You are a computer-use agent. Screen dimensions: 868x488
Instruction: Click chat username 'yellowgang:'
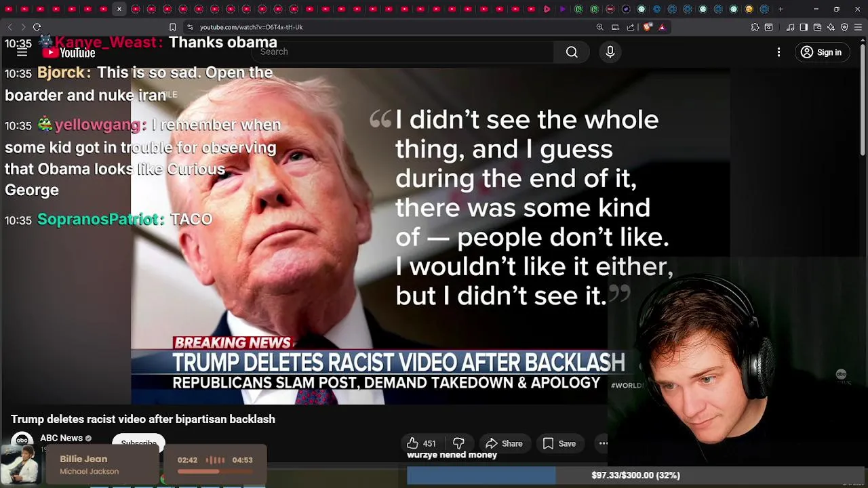point(101,125)
